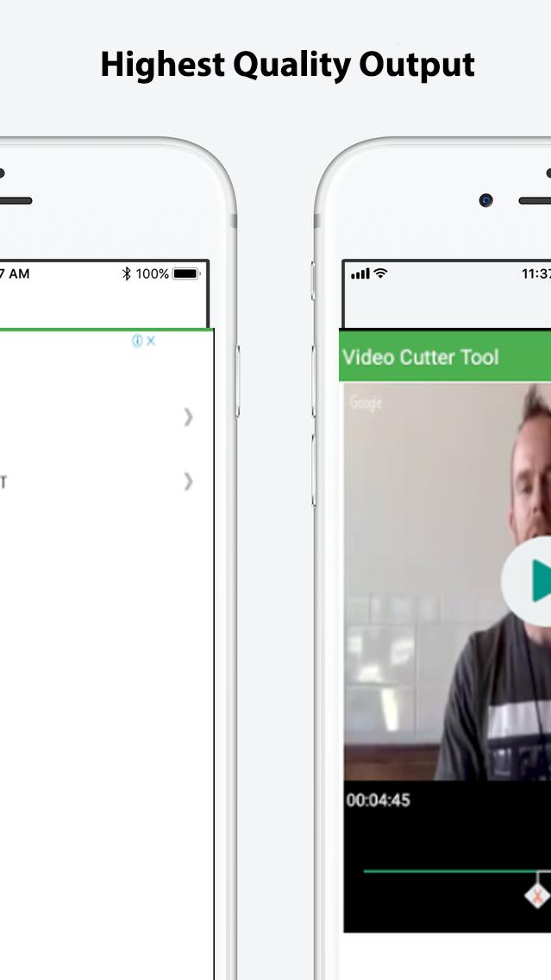Click the scissor trim handle marker
Viewport: 551px width, 980px height.
point(537,895)
